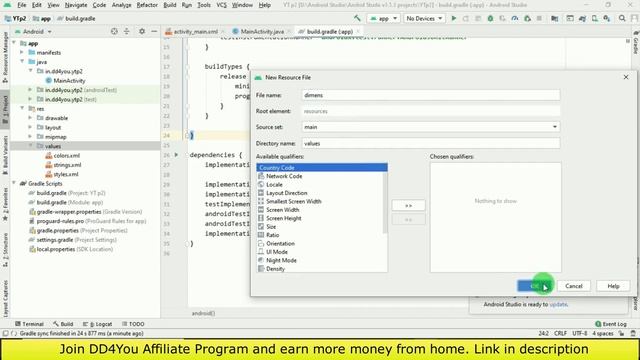
Task: Collapse the Gradle Scripts node
Action: 14,183
